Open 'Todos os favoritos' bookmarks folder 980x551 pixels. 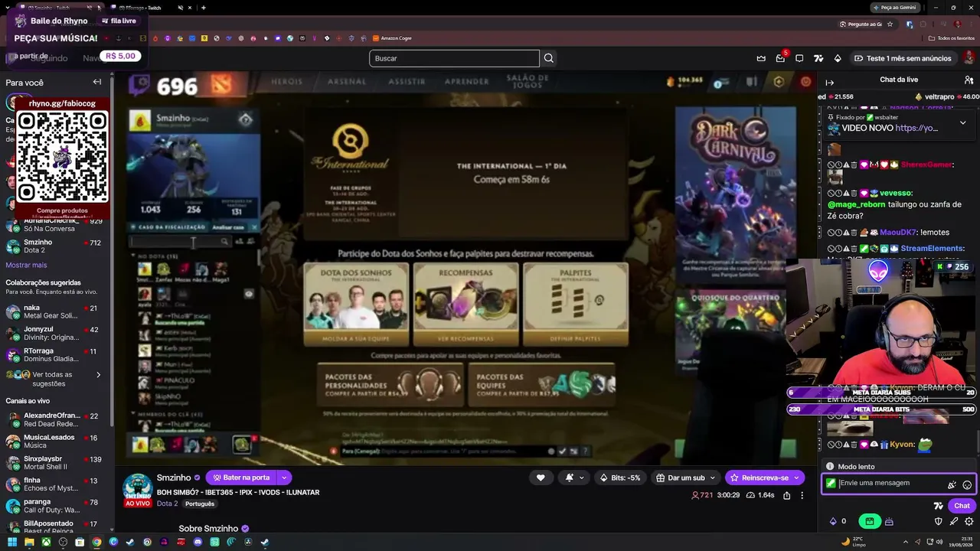click(952, 37)
